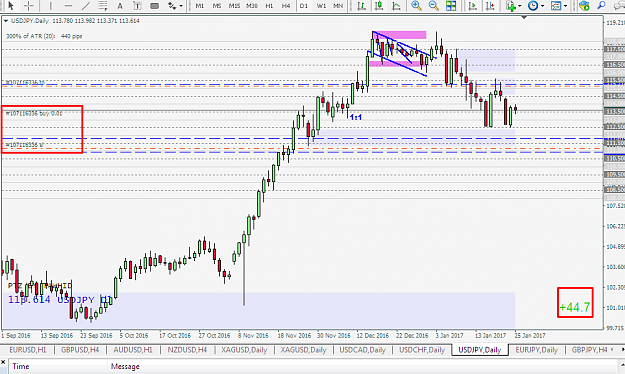Viewport: 625px width, 374px height.
Task: Choose the trendline drawing tool
Action: click(85, 5)
